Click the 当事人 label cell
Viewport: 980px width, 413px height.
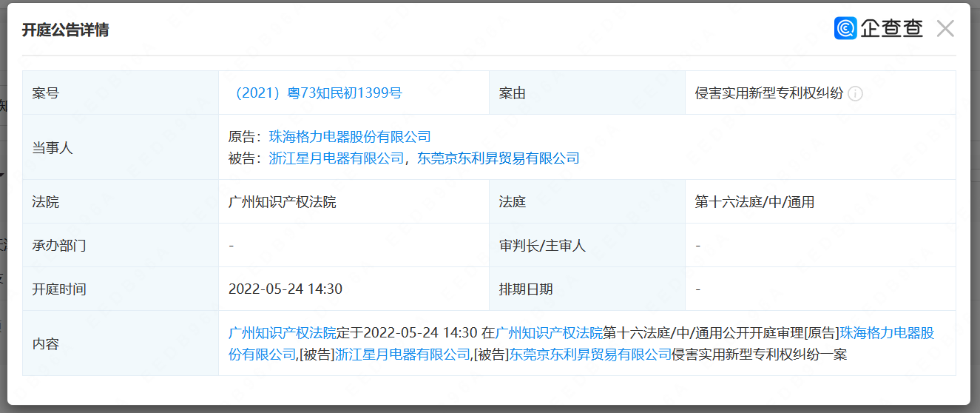click(x=121, y=147)
